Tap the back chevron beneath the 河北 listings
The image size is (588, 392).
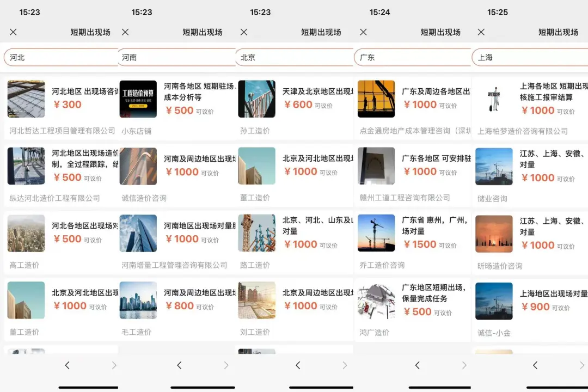tap(67, 365)
